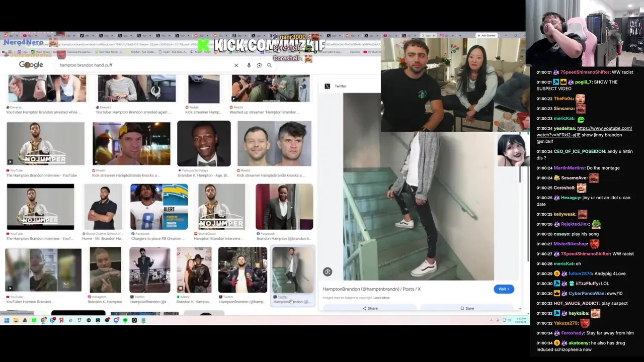Image resolution: width=644 pixels, height=362 pixels.
Task: Click 'Twitter' source label in preview header
Action: coord(341,86)
